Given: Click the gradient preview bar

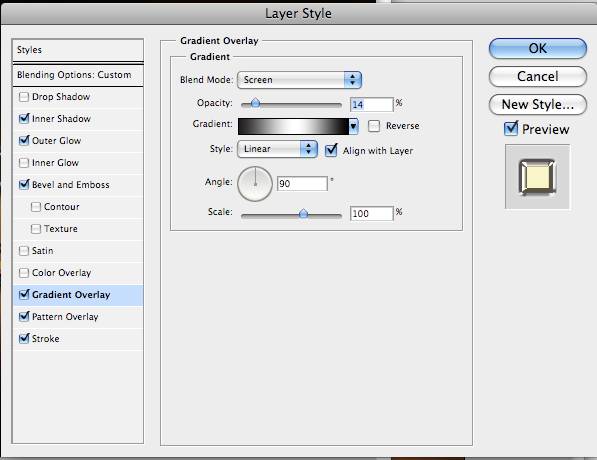Looking at the screenshot, I should [293, 126].
